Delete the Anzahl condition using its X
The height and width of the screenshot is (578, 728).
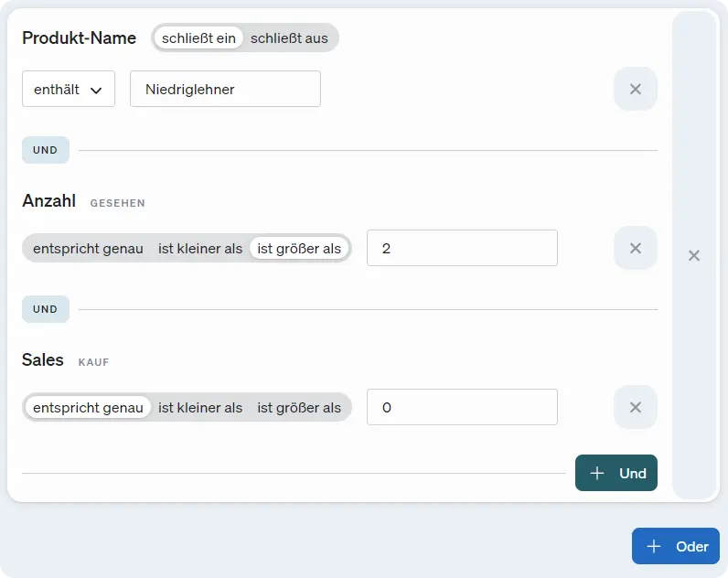coord(636,248)
